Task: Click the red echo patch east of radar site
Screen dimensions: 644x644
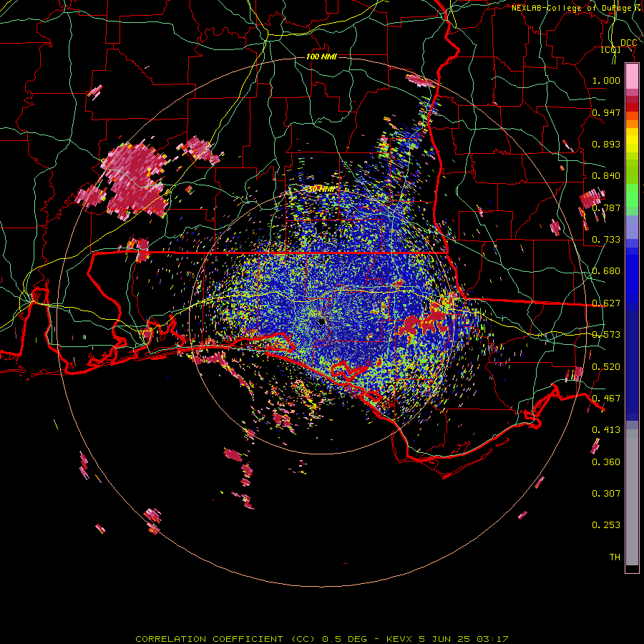Action: point(423,322)
